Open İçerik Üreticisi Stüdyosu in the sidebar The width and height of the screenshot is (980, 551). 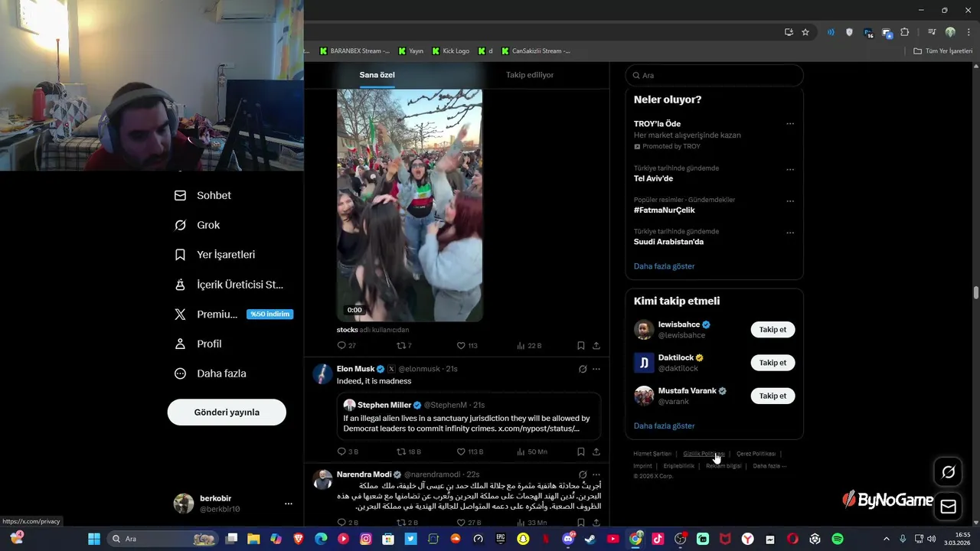(229, 285)
